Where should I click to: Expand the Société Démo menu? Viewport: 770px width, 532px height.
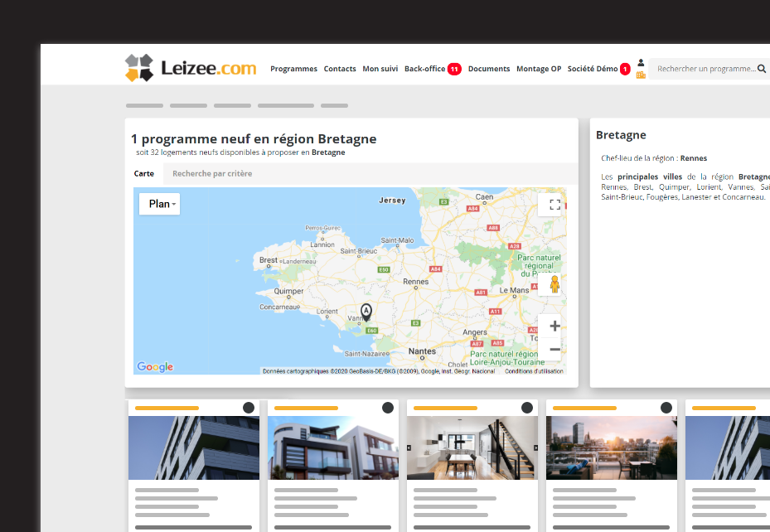point(593,69)
